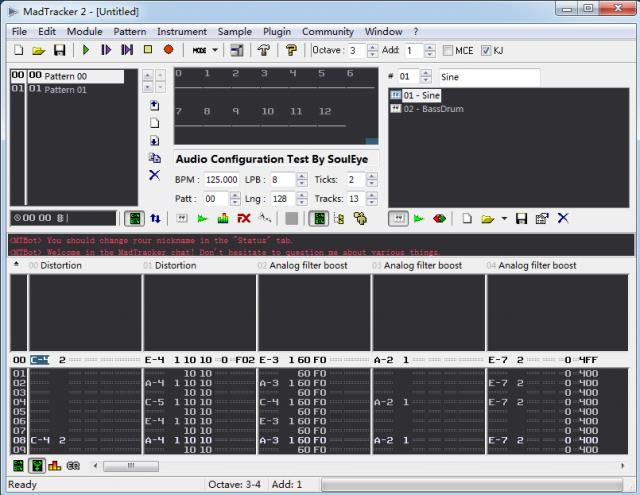The height and width of the screenshot is (495, 640).
Task: Start playback with the green play button
Action: (x=86, y=50)
